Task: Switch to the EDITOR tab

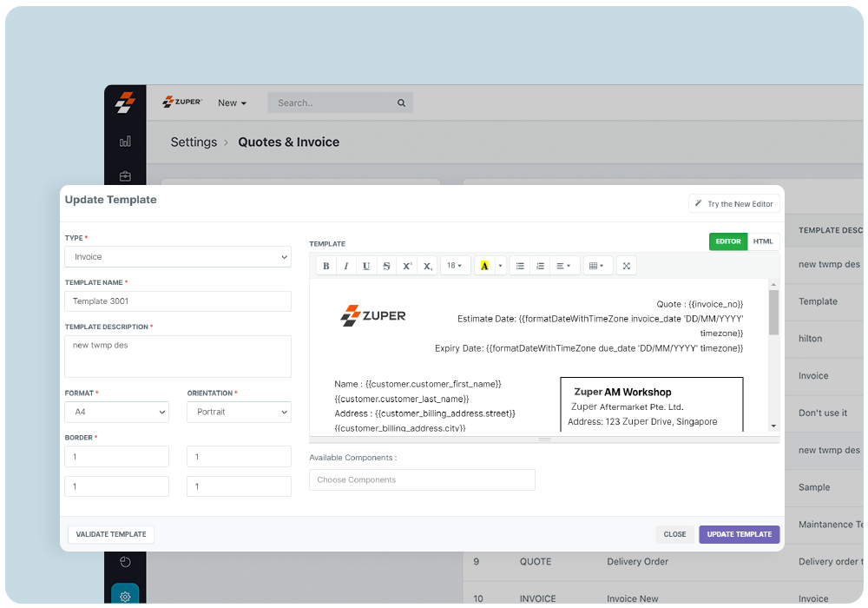Action: coord(728,241)
